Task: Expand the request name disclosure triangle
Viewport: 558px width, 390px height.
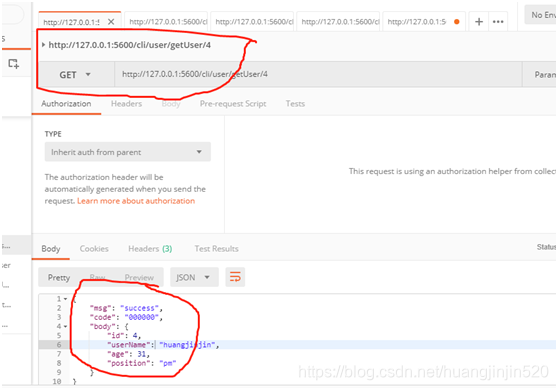Action: point(43,45)
